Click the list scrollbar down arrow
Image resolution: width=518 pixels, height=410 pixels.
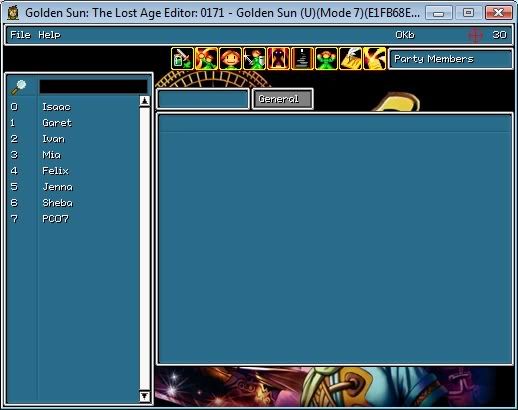coord(145,396)
